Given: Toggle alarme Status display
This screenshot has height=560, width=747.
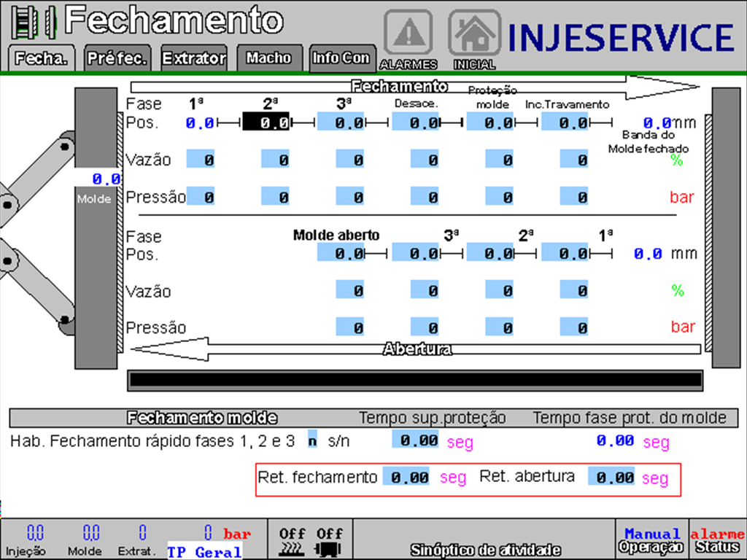Looking at the screenshot, I should [716, 537].
